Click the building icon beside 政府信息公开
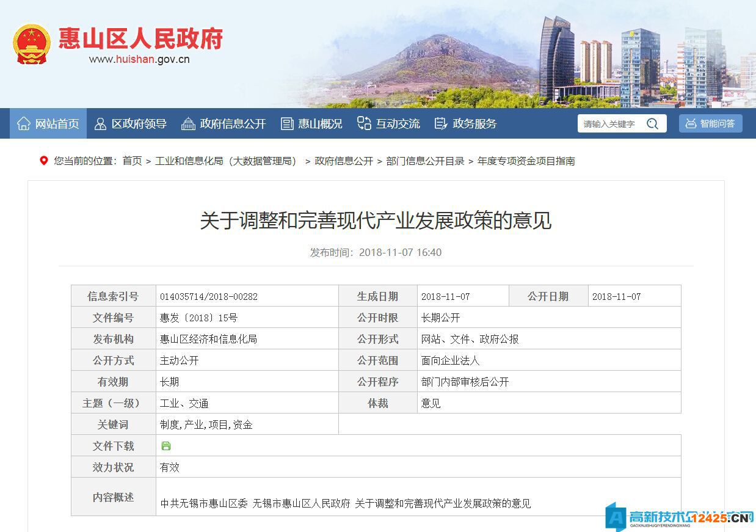Viewport: 756px width, 532px height. click(x=187, y=123)
